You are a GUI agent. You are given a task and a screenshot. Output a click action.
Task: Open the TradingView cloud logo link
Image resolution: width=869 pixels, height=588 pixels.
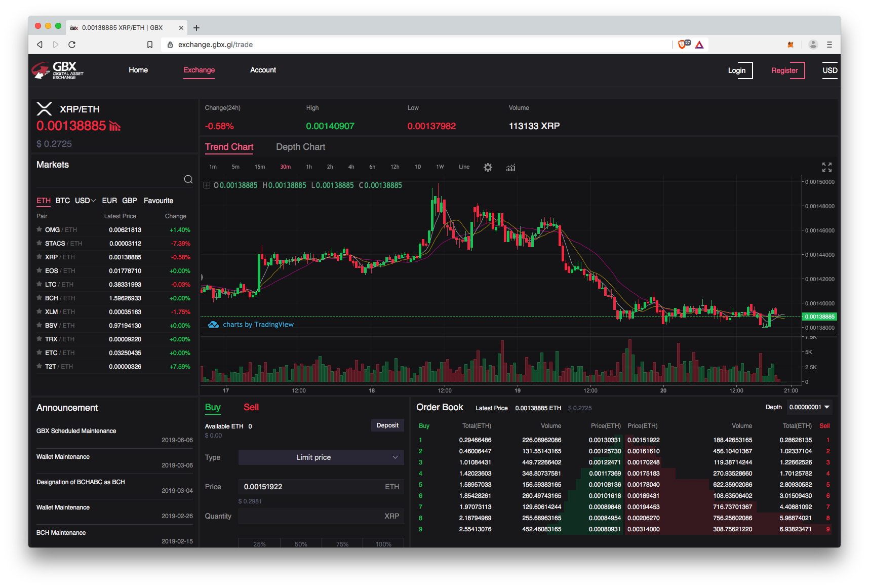[x=213, y=325]
